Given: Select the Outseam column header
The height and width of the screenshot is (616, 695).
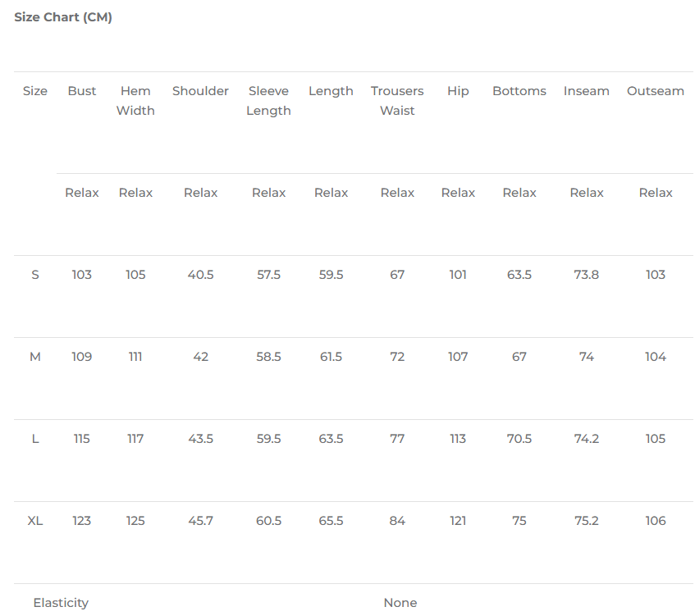Looking at the screenshot, I should coord(656,91).
